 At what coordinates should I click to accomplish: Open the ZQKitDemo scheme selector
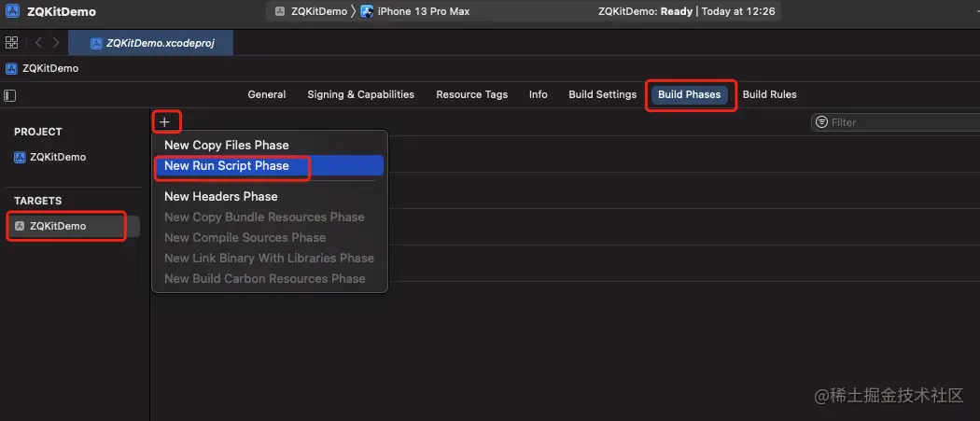(311, 11)
